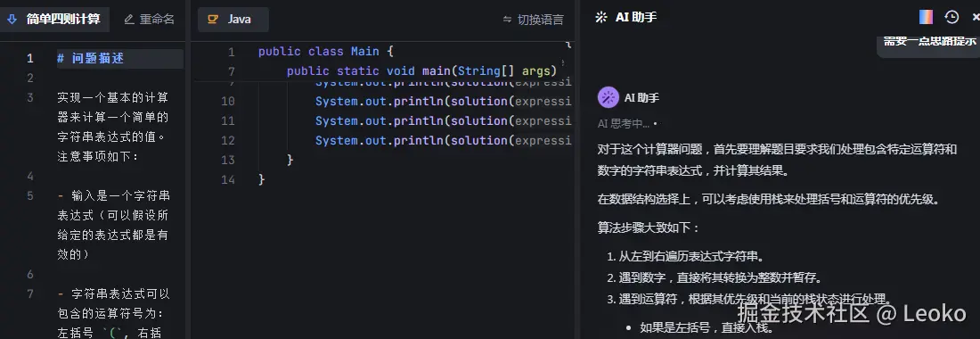Click the println statement on code line 11
Image resolution: width=980 pixels, height=339 pixels.
coord(443,120)
